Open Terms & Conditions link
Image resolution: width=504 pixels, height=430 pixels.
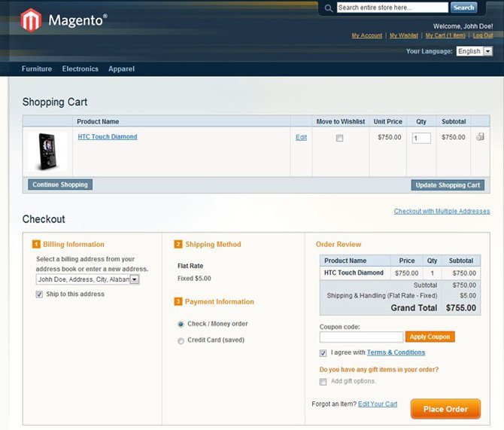point(396,352)
